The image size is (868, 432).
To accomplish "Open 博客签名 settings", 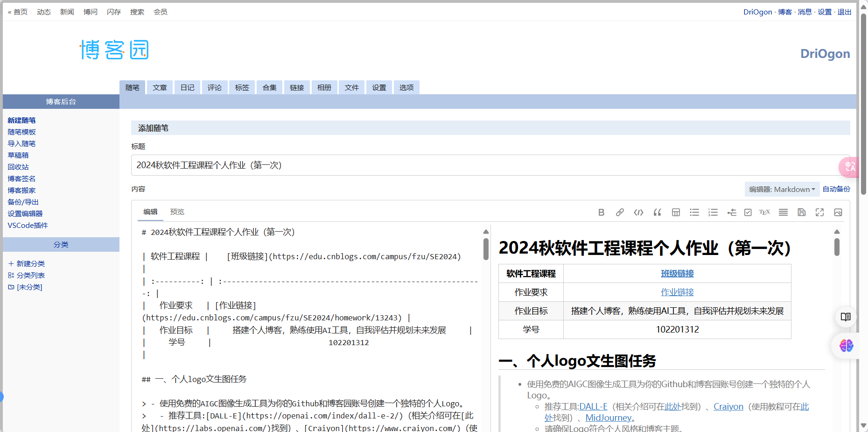I will pos(21,179).
